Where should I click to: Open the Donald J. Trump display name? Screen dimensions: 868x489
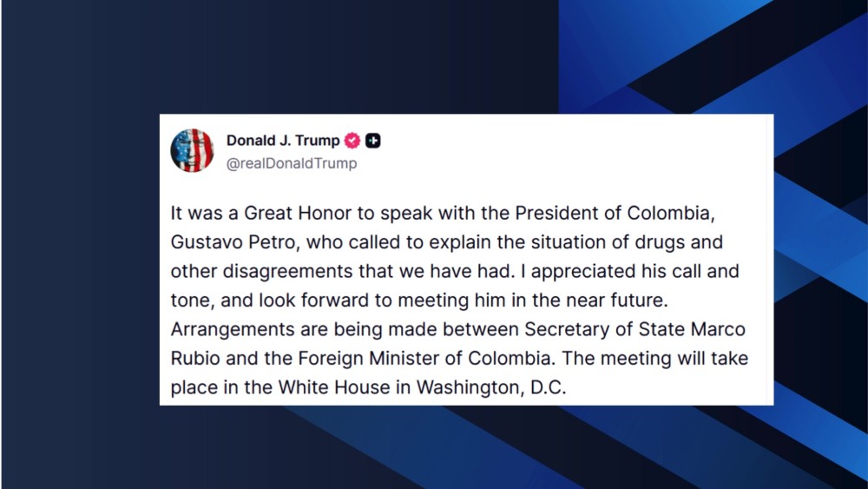coord(283,141)
